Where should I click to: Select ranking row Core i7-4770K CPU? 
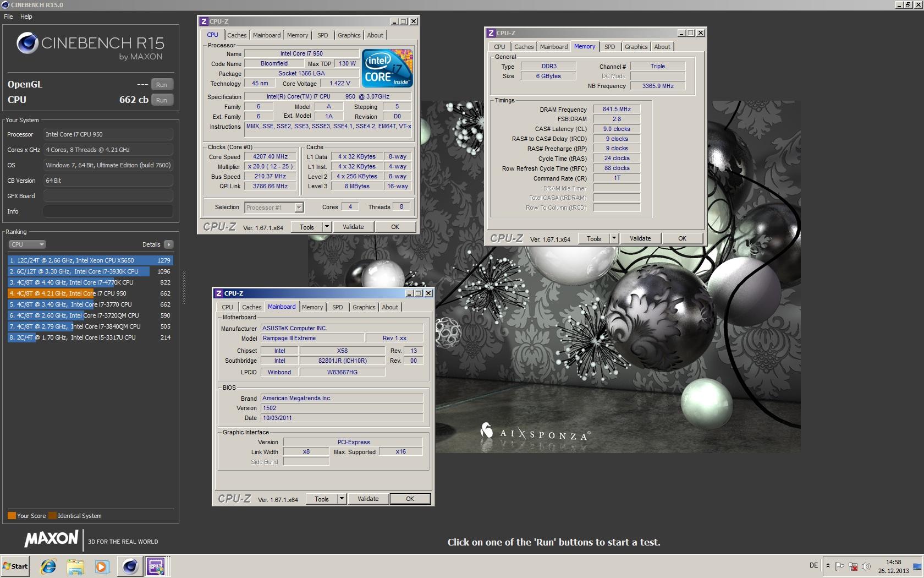coord(91,282)
